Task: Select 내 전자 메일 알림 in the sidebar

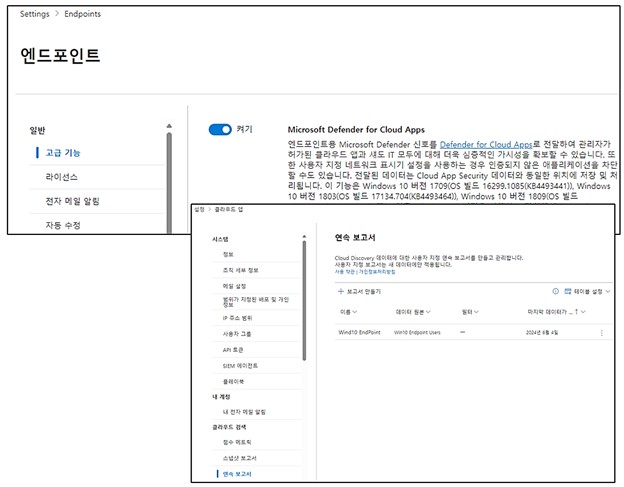Action: pyautogui.click(x=244, y=412)
